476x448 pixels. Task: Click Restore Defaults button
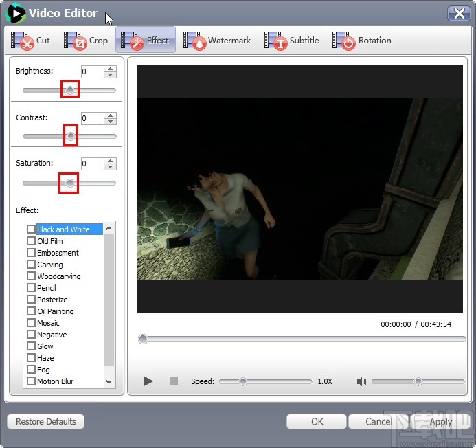[46, 422]
